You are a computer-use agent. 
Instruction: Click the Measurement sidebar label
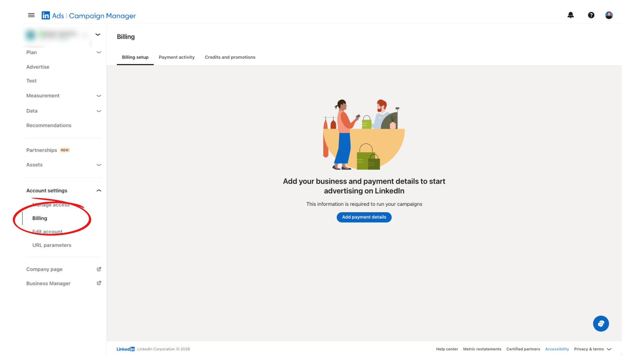[43, 96]
